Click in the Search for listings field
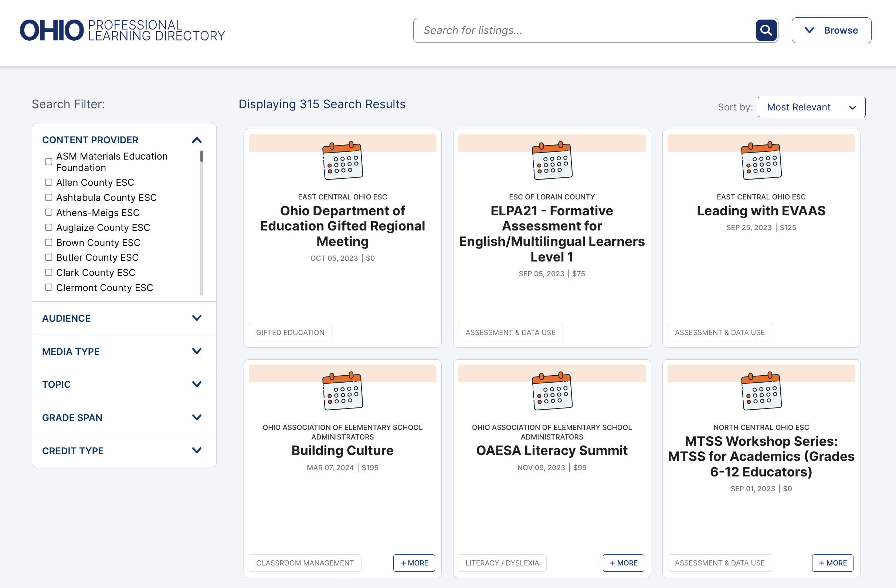 tap(585, 30)
